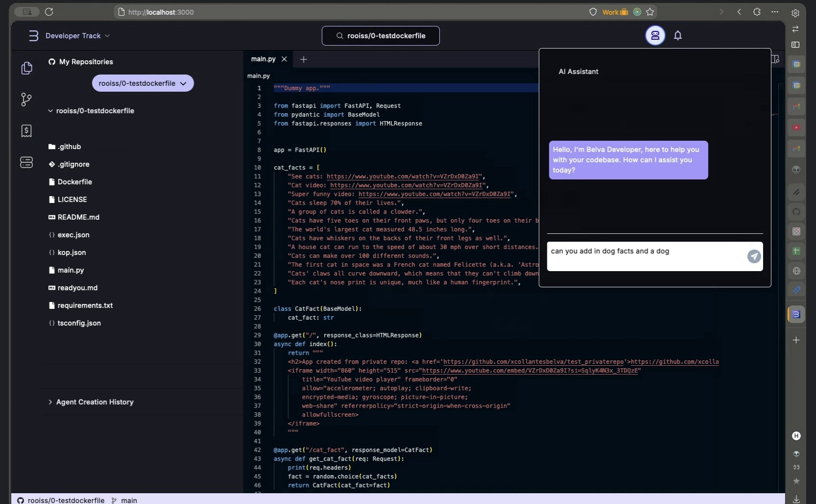Click the browser shield icon
This screenshot has height=504, width=816.
[593, 12]
